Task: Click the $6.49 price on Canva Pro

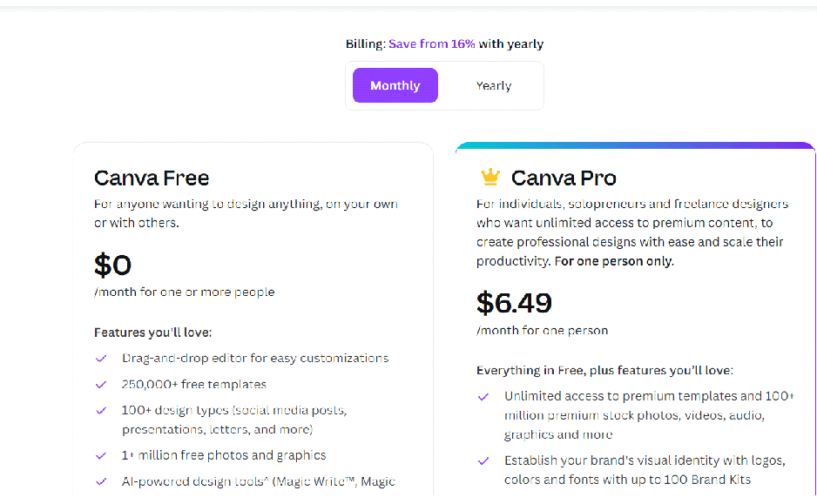Action: (x=514, y=302)
